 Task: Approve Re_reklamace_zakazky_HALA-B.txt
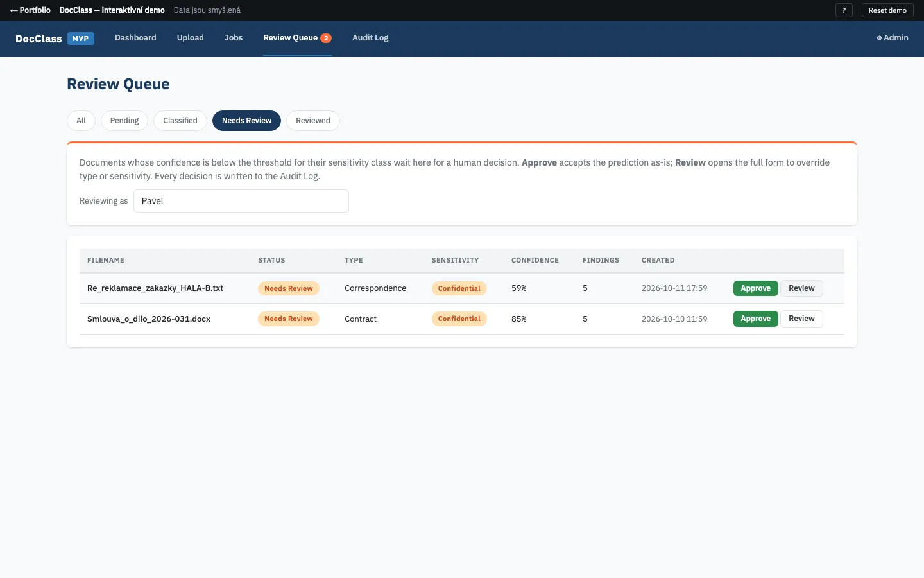[x=755, y=288]
